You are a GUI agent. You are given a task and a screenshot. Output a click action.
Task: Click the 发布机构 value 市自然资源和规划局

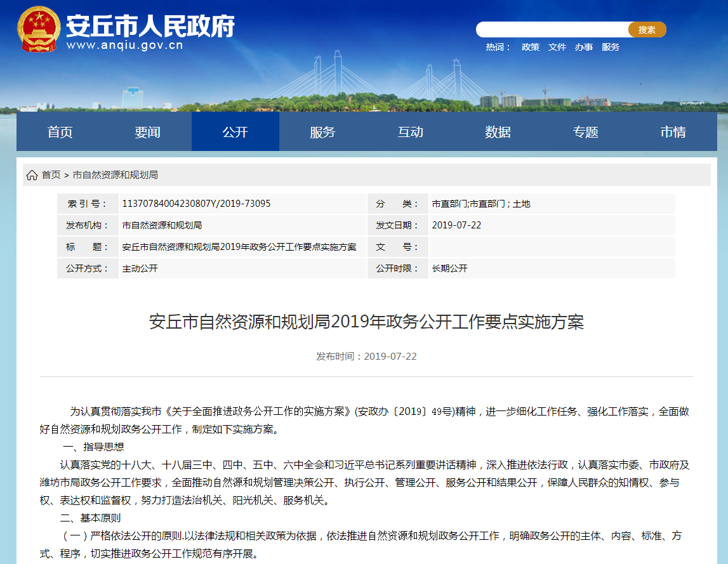point(162,225)
